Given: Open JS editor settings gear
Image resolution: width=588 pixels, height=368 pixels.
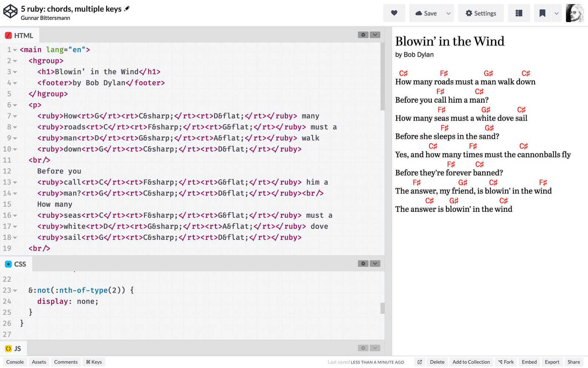Looking at the screenshot, I should click(x=363, y=348).
